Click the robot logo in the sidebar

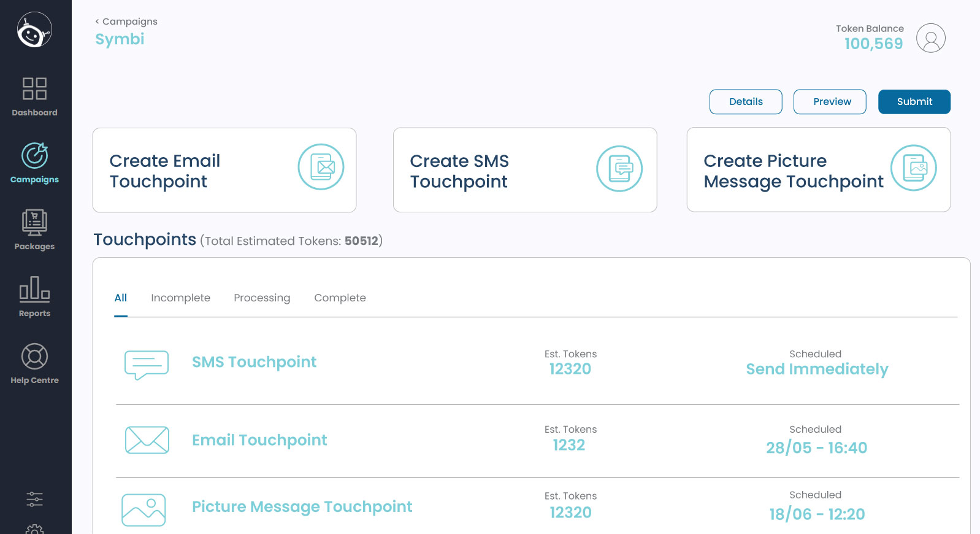34,30
